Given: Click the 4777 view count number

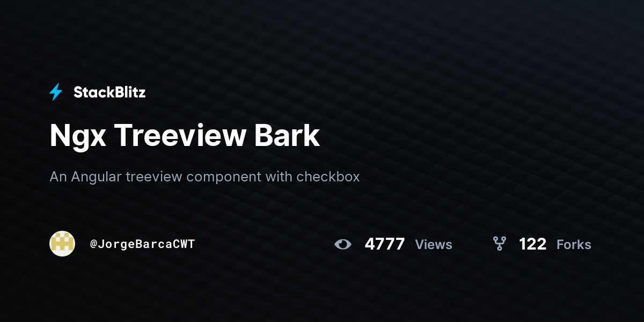Looking at the screenshot, I should point(385,244).
